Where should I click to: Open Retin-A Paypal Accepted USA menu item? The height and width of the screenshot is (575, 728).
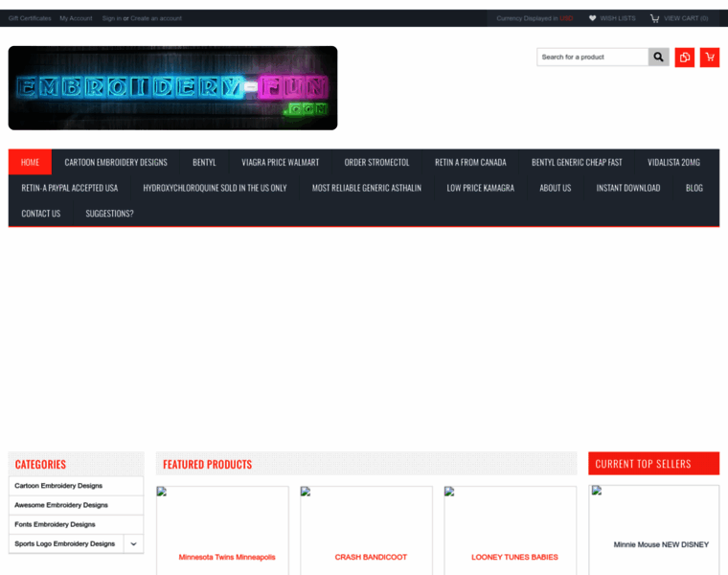tap(70, 188)
